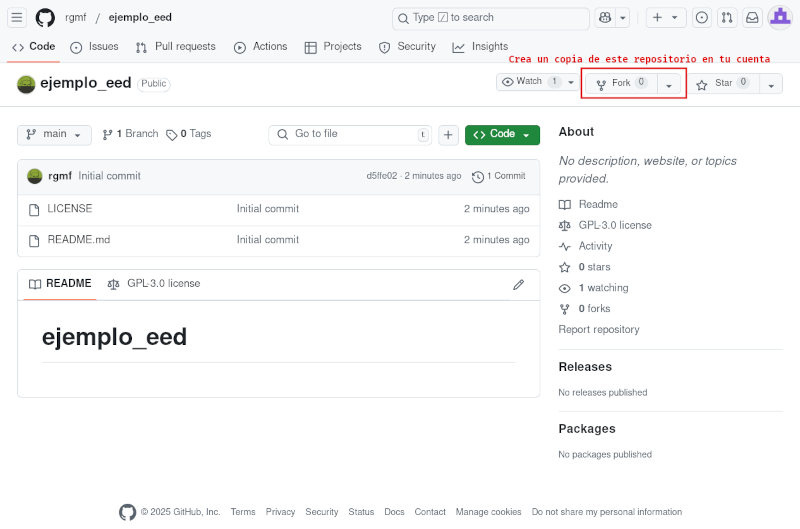Expand the Fork options dropdown arrow
The image size is (800, 529).
[x=669, y=84]
